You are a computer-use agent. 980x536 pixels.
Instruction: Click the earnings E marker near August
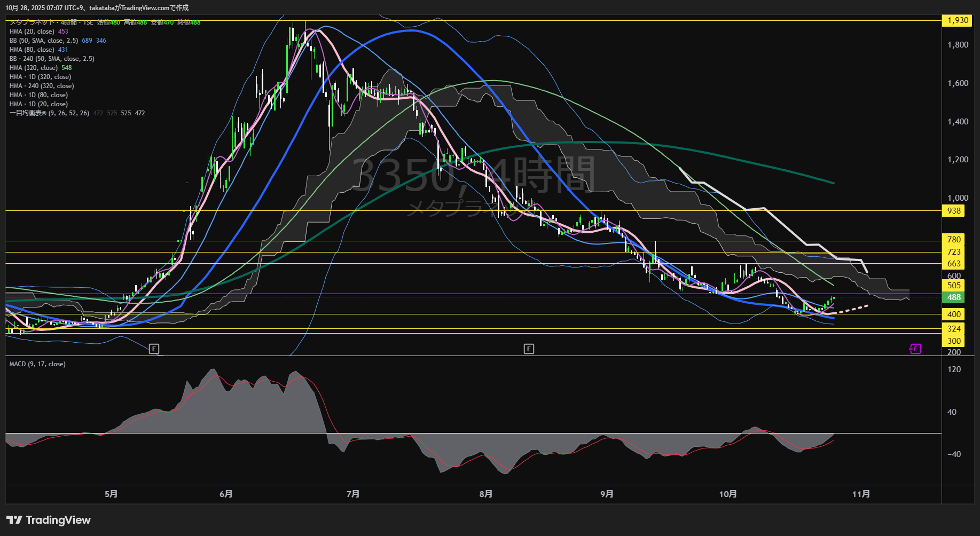pyautogui.click(x=529, y=349)
